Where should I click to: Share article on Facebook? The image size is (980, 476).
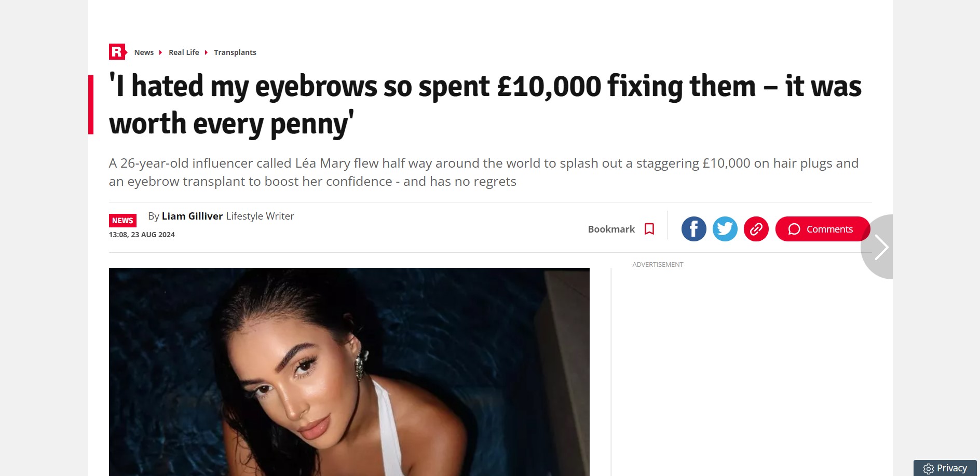point(694,229)
